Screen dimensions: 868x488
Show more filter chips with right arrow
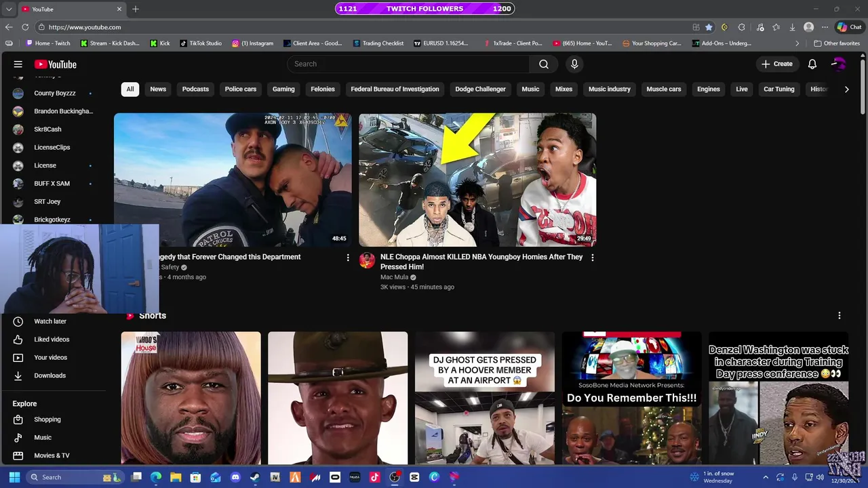click(x=846, y=89)
